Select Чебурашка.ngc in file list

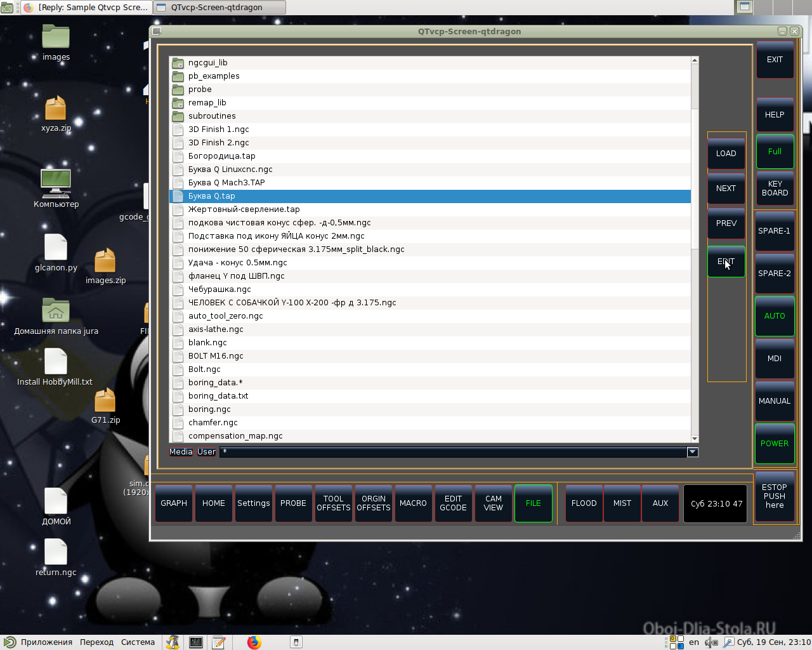(x=430, y=289)
